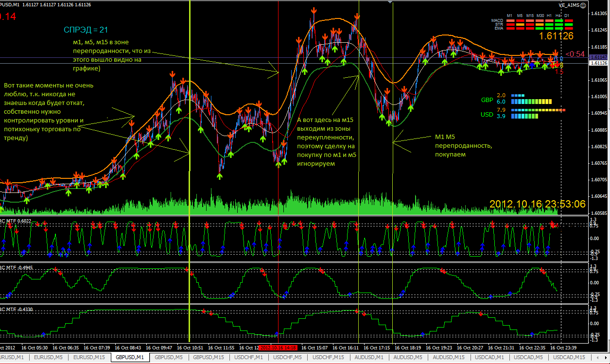
Task: Select the active GBPUSD,M1 chart tab
Action: coord(130,358)
